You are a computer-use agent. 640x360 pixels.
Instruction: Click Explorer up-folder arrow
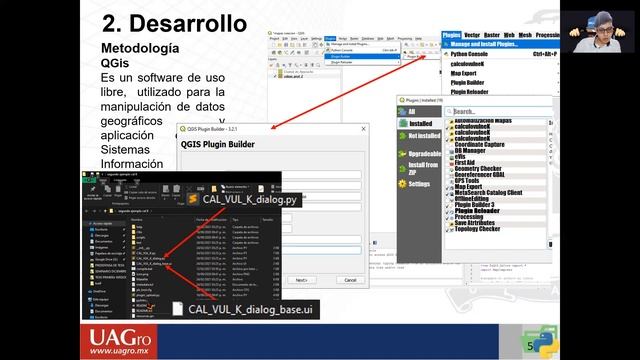point(105,211)
